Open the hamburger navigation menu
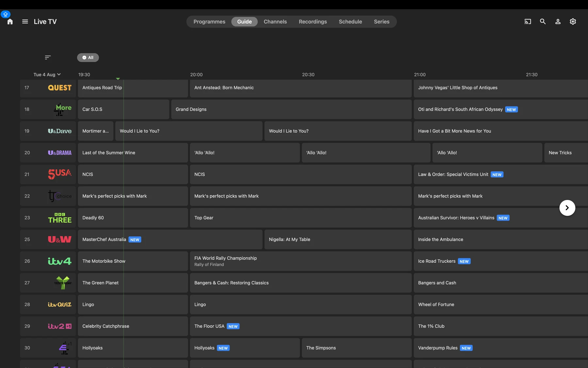Image resolution: width=588 pixels, height=368 pixels. pyautogui.click(x=25, y=22)
